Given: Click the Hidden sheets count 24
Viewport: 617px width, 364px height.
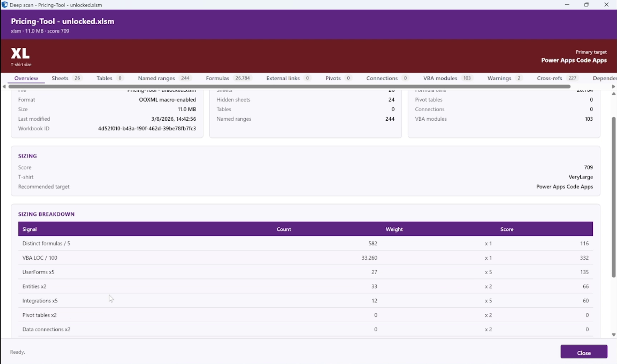Looking at the screenshot, I should (392, 100).
